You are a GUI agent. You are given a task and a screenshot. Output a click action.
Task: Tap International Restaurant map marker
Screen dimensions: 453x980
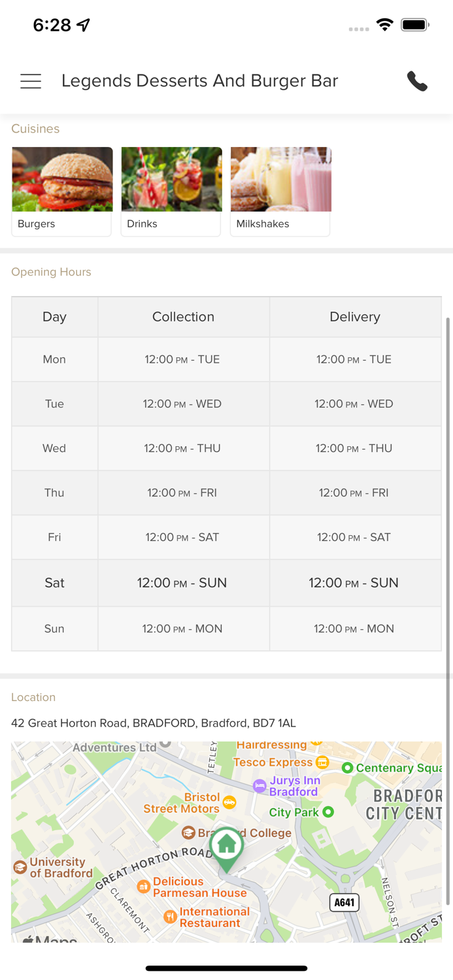pos(170,917)
